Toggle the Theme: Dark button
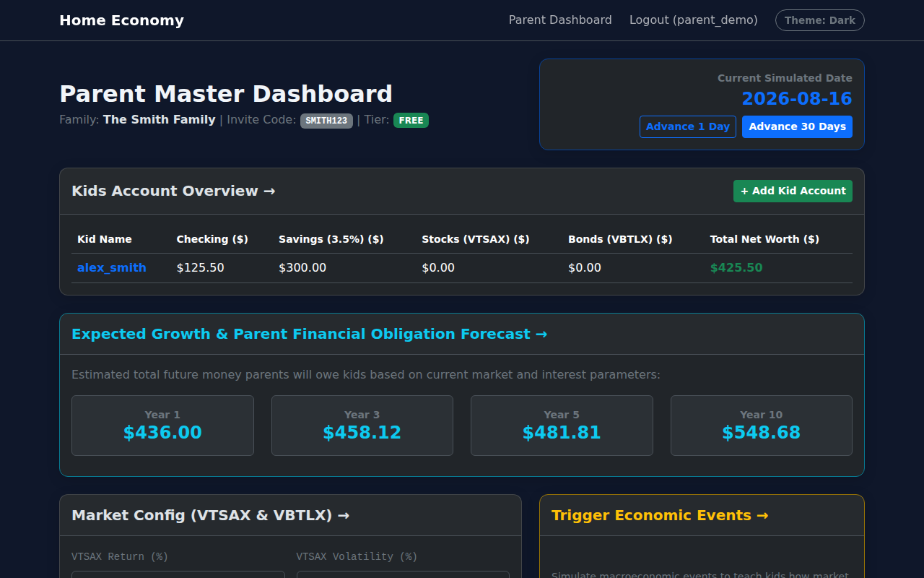The width and height of the screenshot is (924, 578). 820,20
